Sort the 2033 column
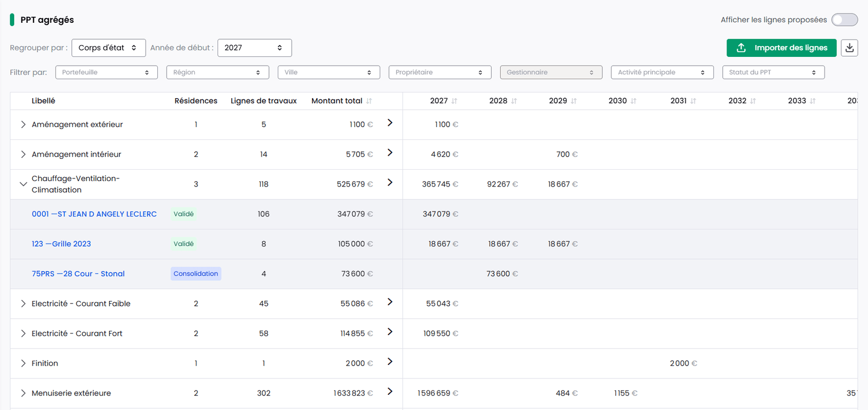Screen dimensions: 868x410 pos(812,101)
